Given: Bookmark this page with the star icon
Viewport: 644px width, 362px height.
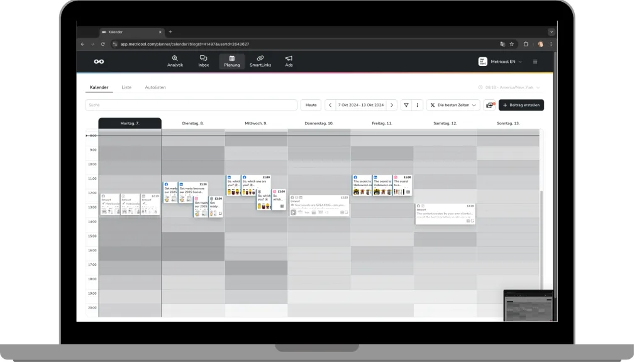Looking at the screenshot, I should point(511,44).
